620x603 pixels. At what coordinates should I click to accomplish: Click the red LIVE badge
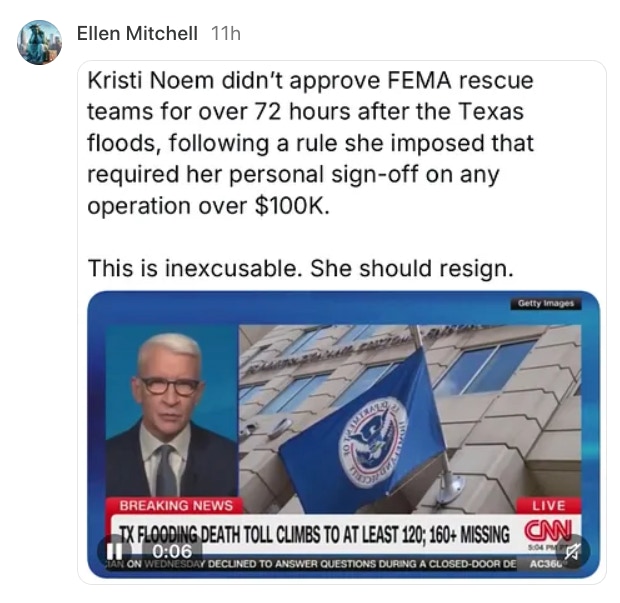click(x=549, y=505)
